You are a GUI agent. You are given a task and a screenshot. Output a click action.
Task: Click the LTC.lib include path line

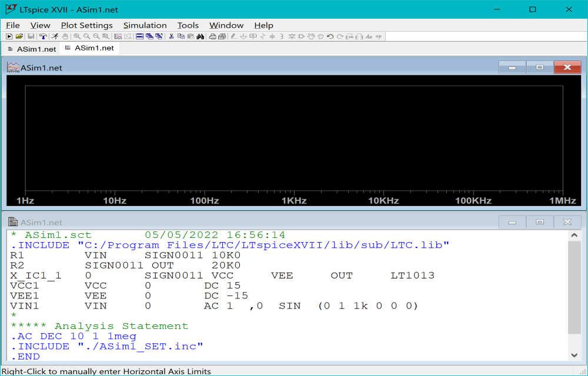tap(230, 246)
